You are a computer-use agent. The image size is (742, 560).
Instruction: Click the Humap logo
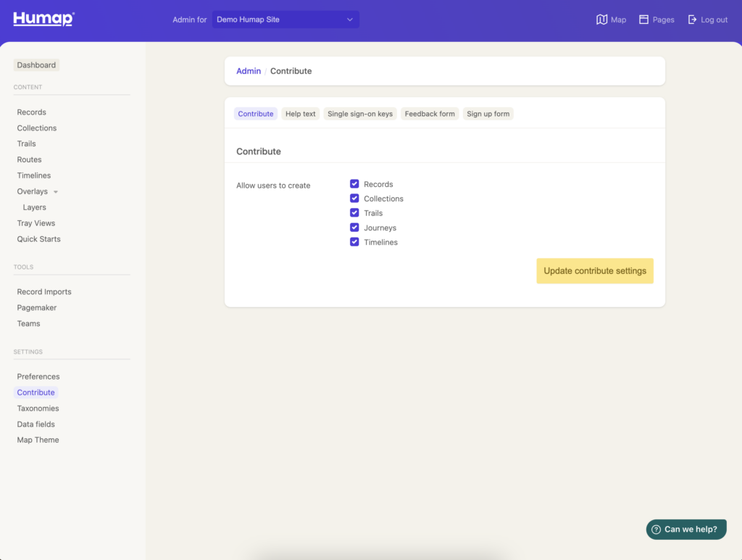43,19
